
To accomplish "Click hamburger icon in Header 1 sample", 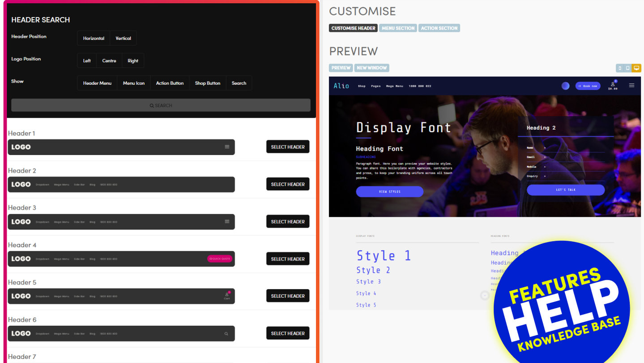I will coord(227,147).
